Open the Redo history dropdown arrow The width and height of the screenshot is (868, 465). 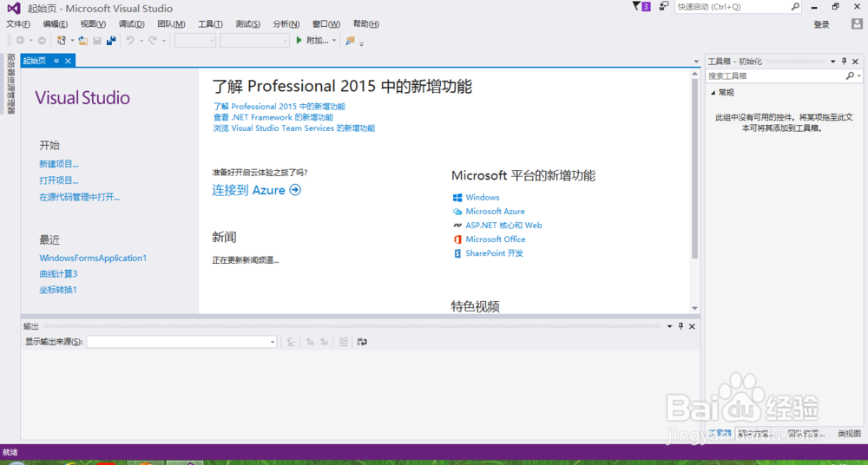click(163, 41)
